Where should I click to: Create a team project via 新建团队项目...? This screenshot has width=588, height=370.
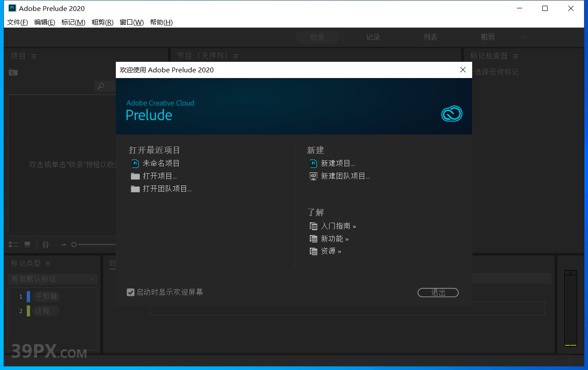point(345,176)
